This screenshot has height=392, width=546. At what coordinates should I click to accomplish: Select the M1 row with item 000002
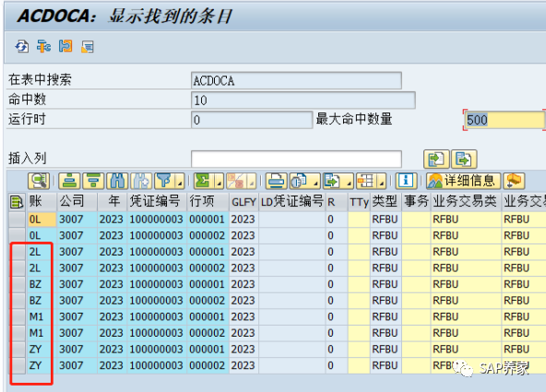tap(17, 333)
